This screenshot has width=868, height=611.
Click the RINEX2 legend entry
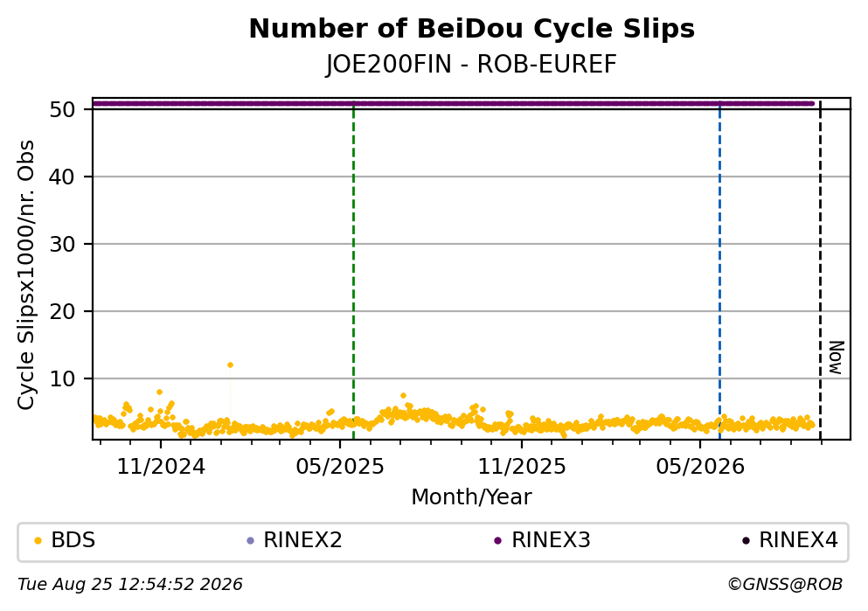295,540
